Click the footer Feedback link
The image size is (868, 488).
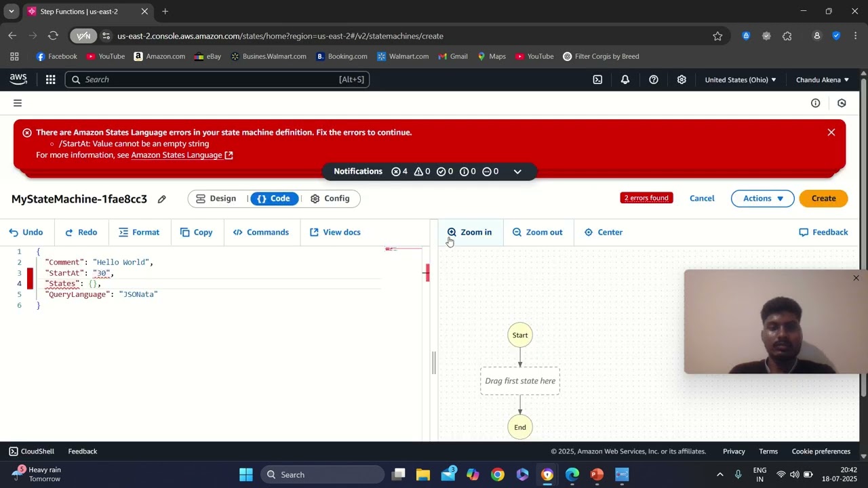[83, 451]
